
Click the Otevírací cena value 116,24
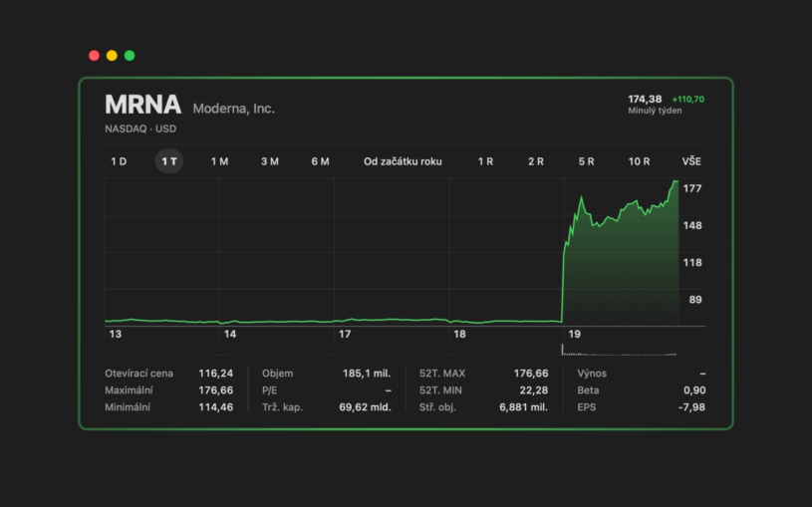click(x=215, y=374)
